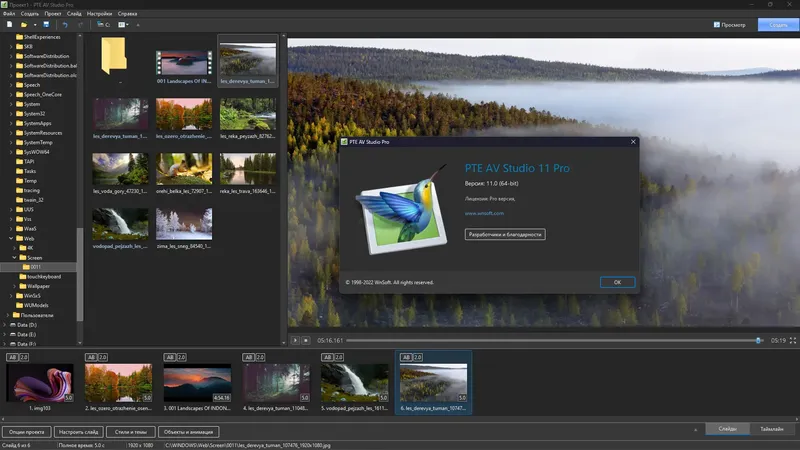Viewport: 800px width, 450px height.
Task: Click the Настроить слайд button
Action: click(79, 432)
